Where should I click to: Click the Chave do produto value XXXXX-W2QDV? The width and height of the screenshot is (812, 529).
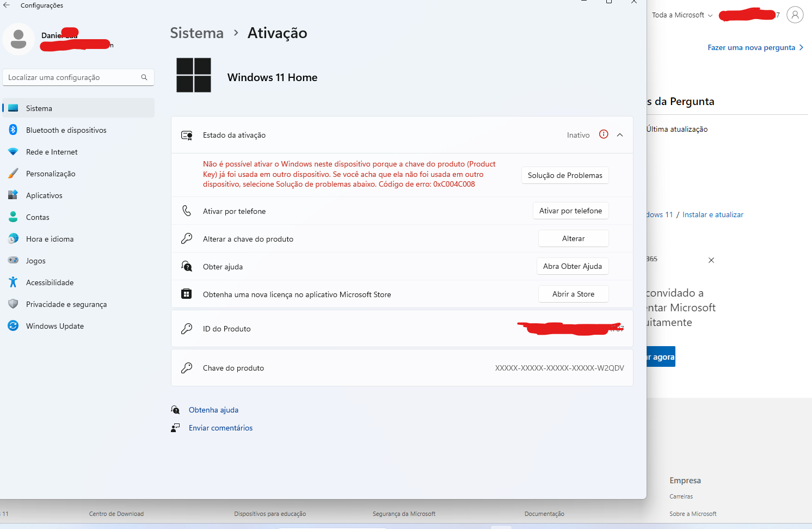559,368
